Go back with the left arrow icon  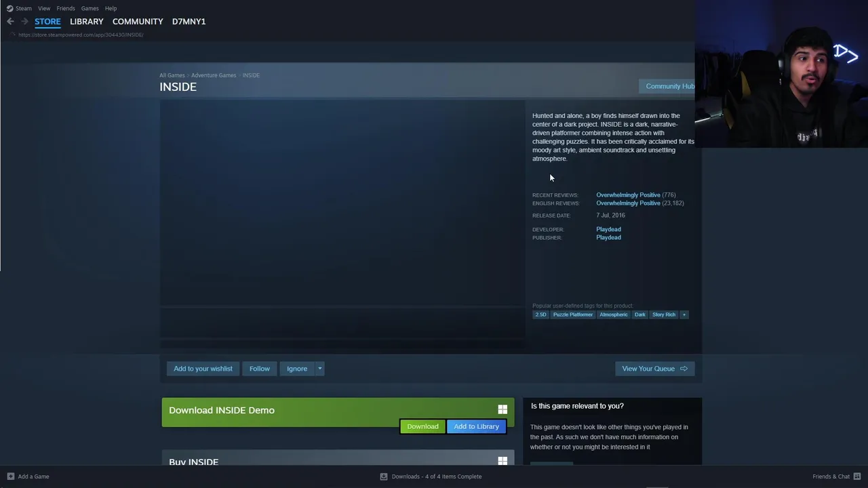pos(10,22)
